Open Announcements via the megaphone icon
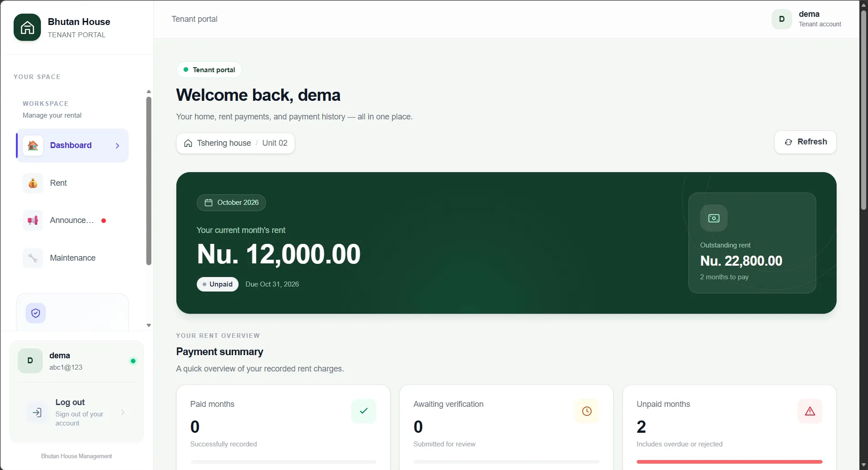The height and width of the screenshot is (470, 868). (33, 220)
